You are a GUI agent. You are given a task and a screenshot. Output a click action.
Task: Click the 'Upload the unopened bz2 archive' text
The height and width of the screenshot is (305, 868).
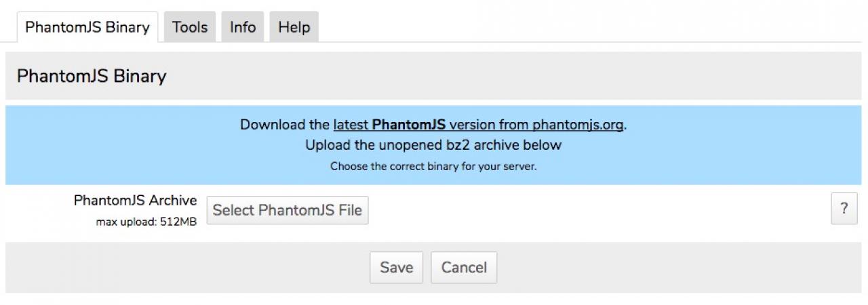(x=433, y=145)
